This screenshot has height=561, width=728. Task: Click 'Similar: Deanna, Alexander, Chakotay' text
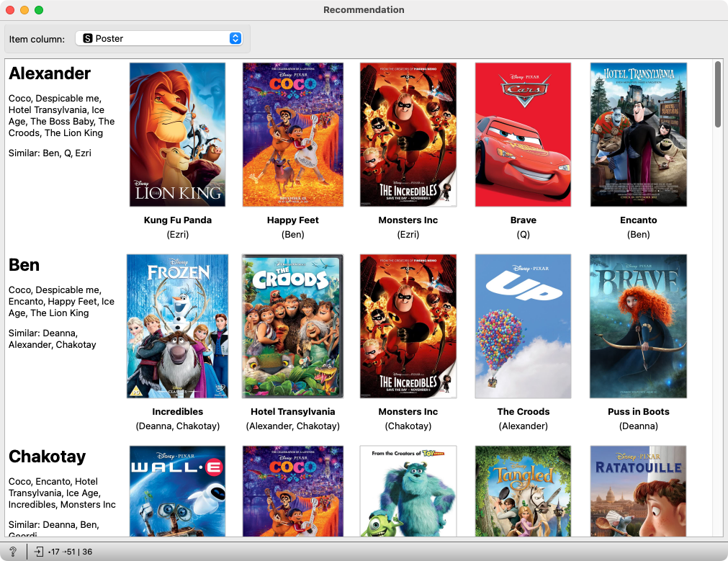(52, 339)
